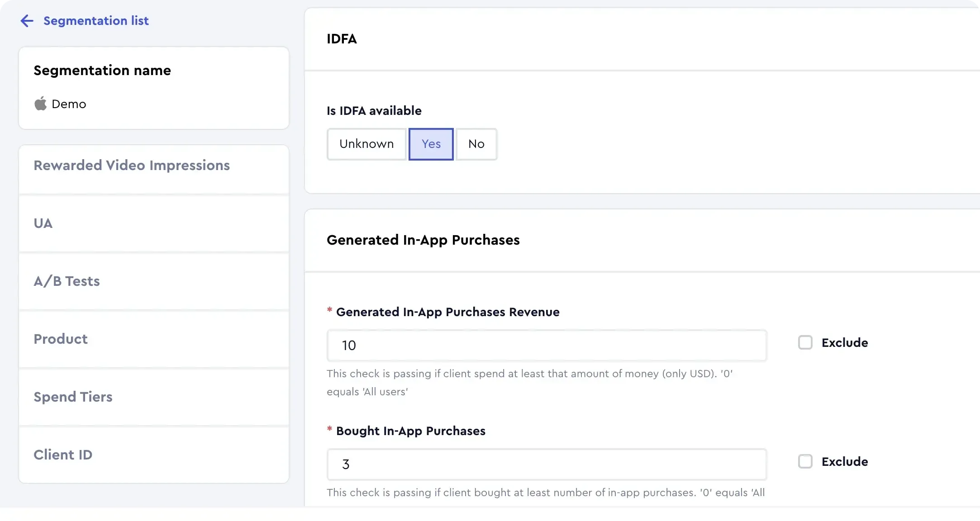The height and width of the screenshot is (521, 980).
Task: Open Rewarded Video Impressions section
Action: (132, 166)
